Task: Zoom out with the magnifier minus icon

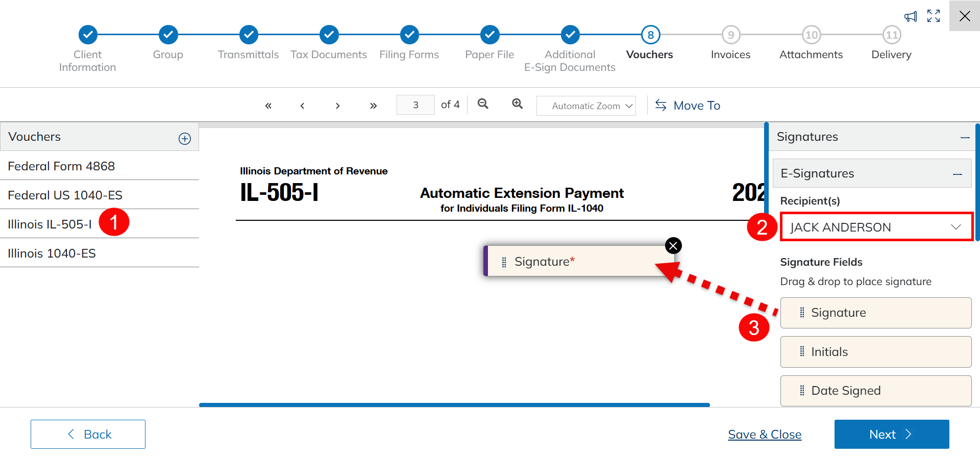Action: [x=483, y=104]
